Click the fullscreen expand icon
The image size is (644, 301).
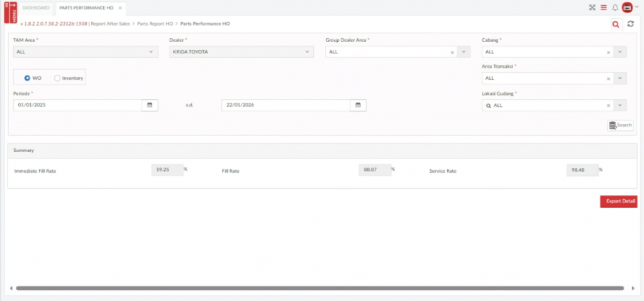pyautogui.click(x=592, y=8)
